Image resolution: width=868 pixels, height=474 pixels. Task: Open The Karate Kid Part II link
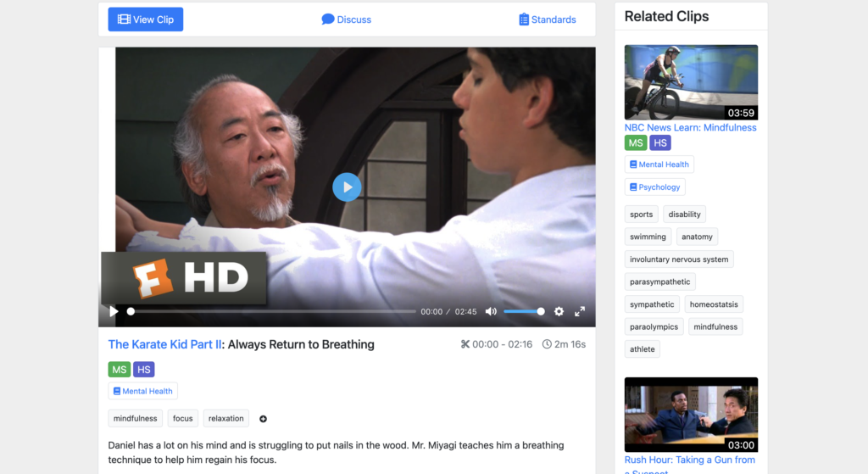coord(165,344)
